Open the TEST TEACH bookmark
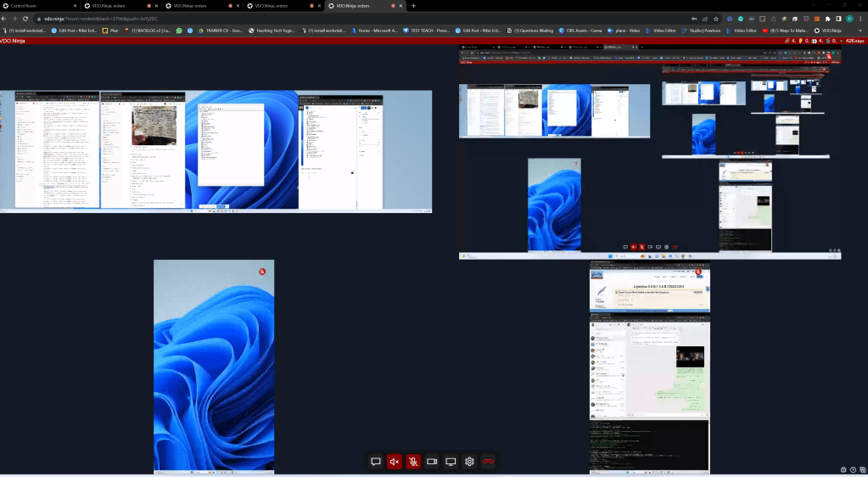This screenshot has height=477, width=868. coord(427,31)
